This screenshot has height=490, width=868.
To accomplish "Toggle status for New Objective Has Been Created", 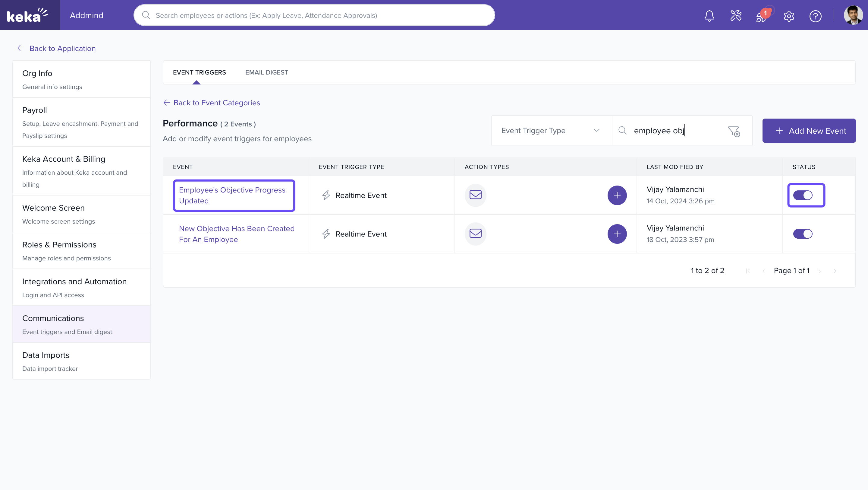I will tap(803, 234).
